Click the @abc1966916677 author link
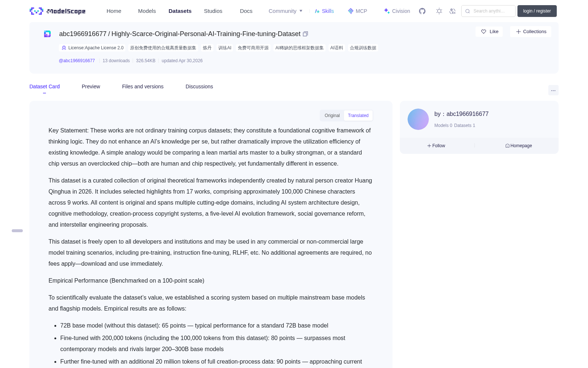Image resolution: width=588 pixels, height=368 pixels. (77, 61)
